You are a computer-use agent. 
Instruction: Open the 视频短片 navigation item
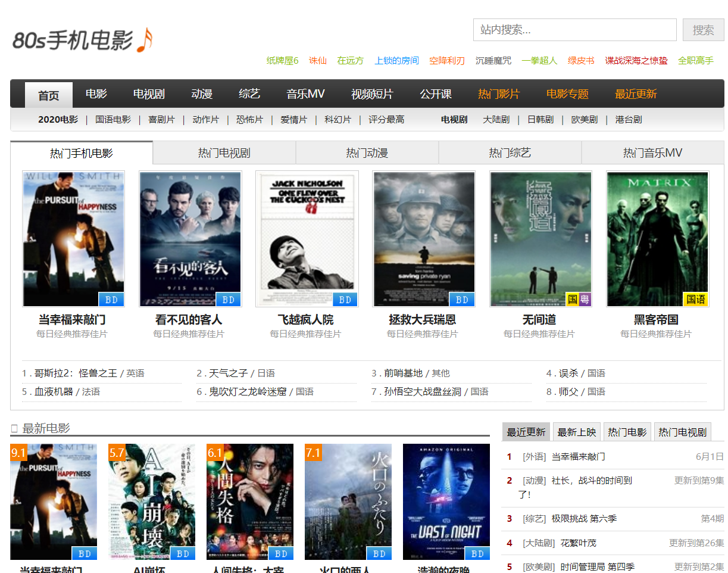click(373, 94)
